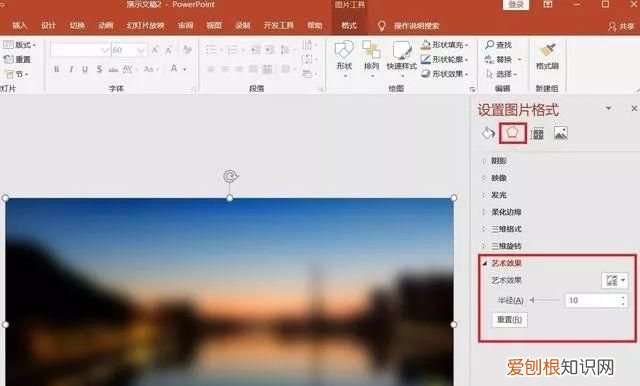Click the radius spinner arrows
640x386 pixels.
(x=623, y=301)
